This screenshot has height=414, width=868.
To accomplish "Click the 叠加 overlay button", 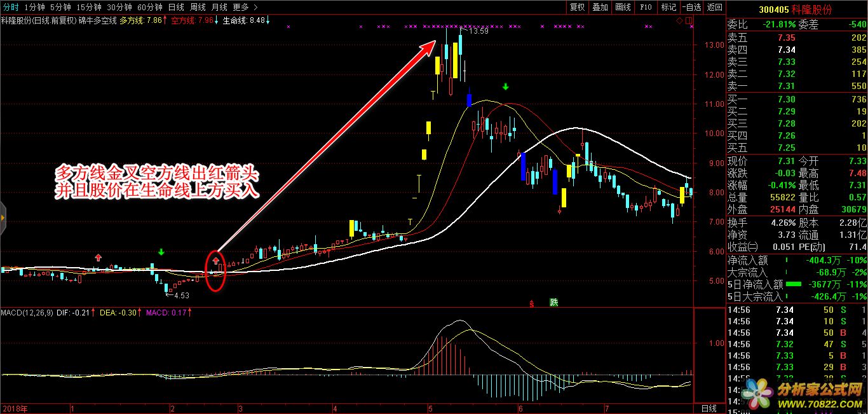I will pyautogui.click(x=600, y=7).
